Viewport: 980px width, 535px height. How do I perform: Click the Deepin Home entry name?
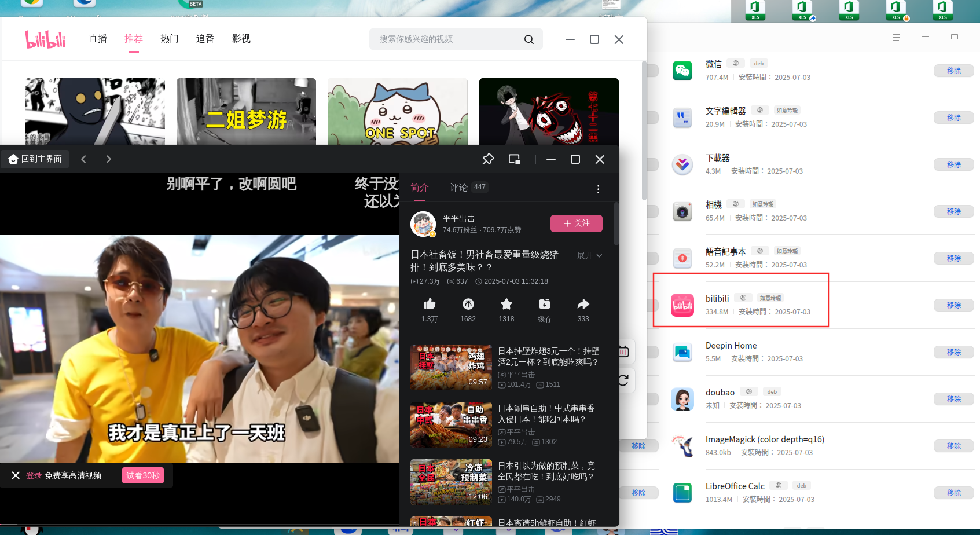pyautogui.click(x=731, y=346)
